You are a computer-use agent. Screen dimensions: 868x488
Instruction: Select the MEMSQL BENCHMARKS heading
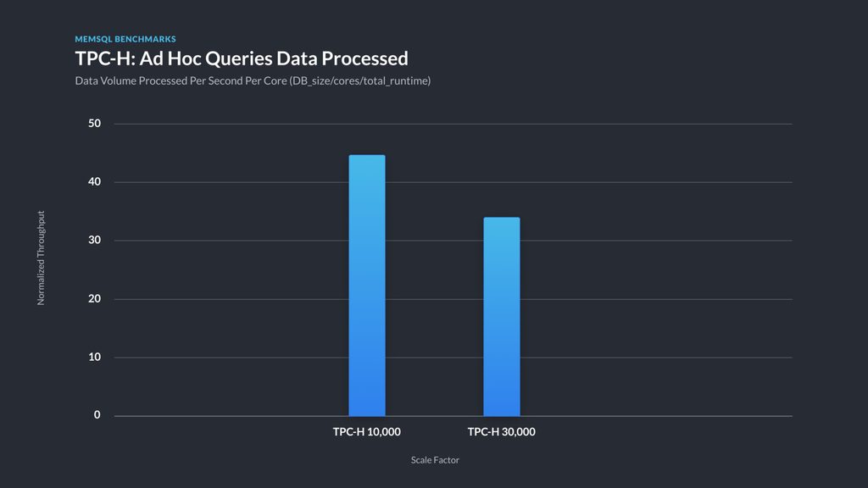(x=125, y=39)
